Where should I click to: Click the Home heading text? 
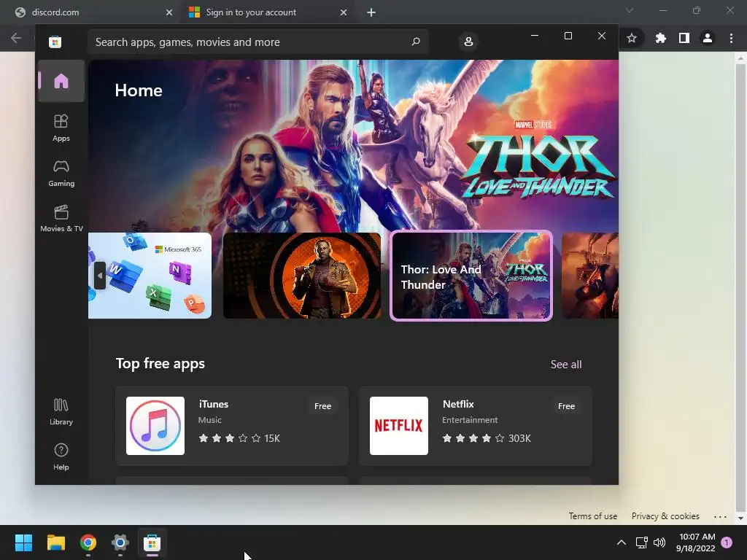[x=139, y=90]
